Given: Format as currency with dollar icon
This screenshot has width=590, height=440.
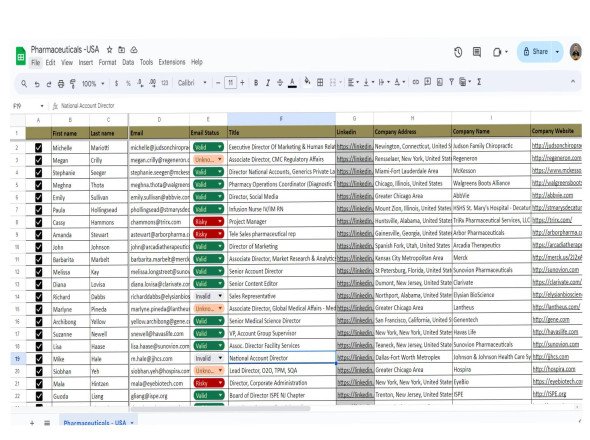Looking at the screenshot, I should pos(116,84).
